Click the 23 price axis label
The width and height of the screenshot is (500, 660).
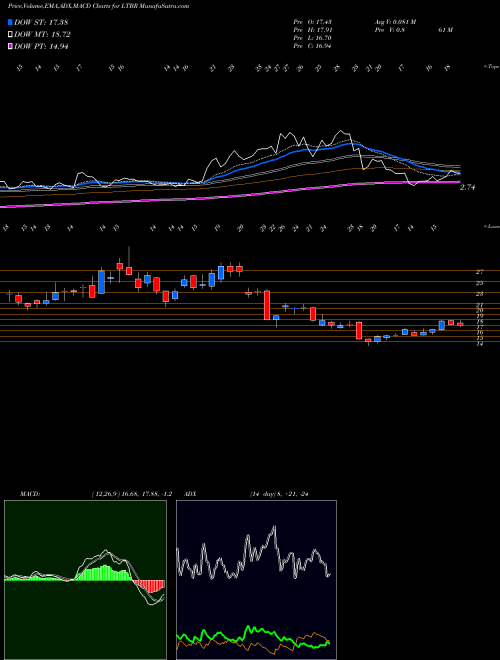point(479,294)
